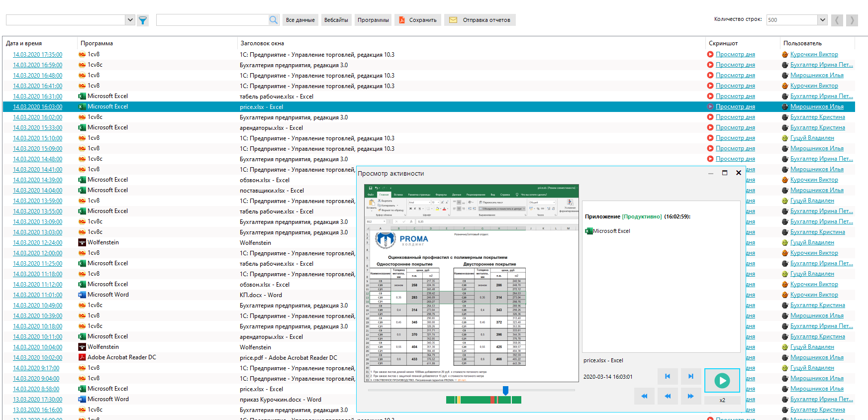Image resolution: width=868 pixels, height=420 pixels.
Task: Click user avatar in 16:02:00 row
Action: coord(785,117)
